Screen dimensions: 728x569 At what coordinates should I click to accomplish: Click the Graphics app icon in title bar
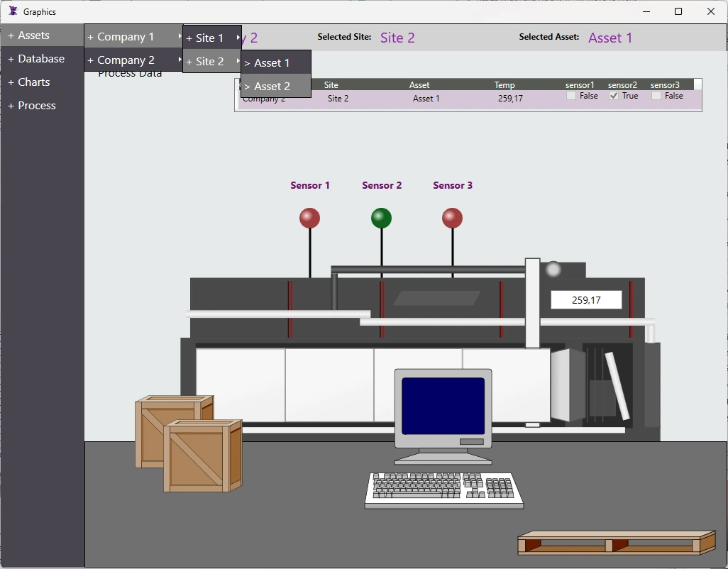13,11
